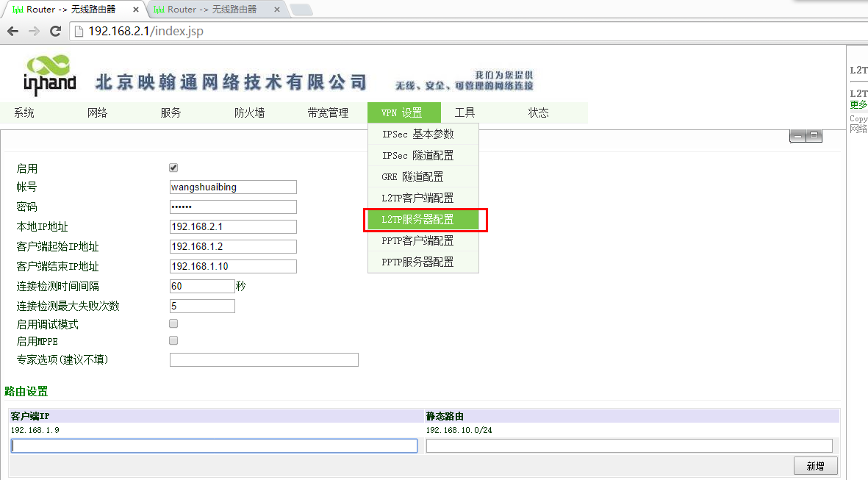Screen dimensions: 868x480
Task: Switch to the second Router tab
Action: [212, 10]
